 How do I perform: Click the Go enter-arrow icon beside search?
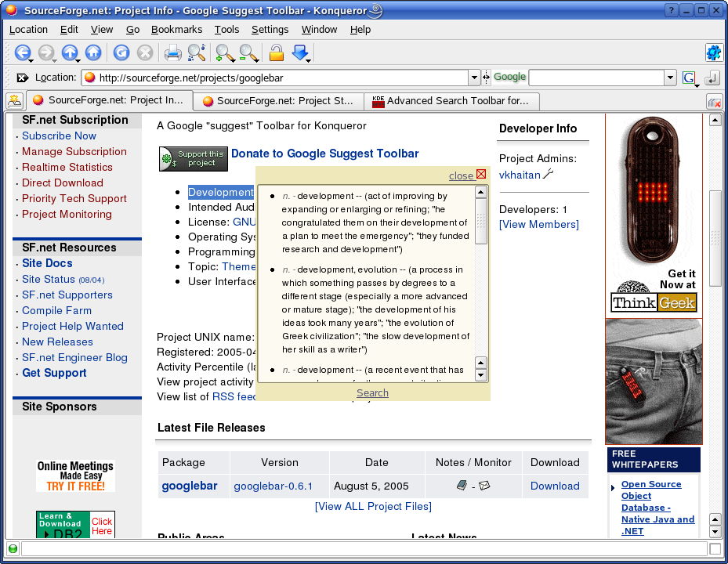(x=712, y=78)
